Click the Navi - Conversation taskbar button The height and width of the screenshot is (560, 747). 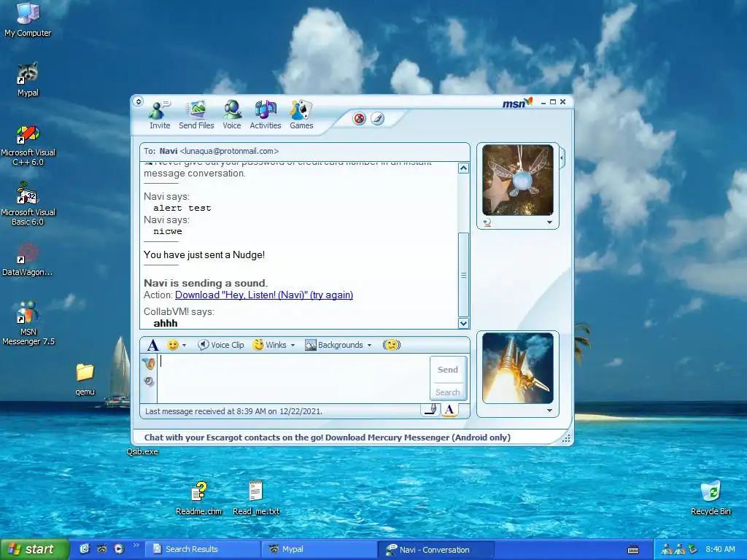(x=436, y=550)
